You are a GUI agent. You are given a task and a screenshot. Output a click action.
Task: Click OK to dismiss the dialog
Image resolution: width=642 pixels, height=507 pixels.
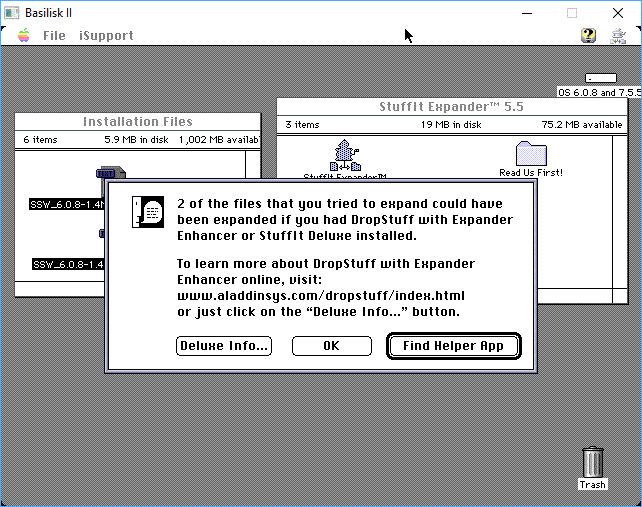[x=332, y=346]
